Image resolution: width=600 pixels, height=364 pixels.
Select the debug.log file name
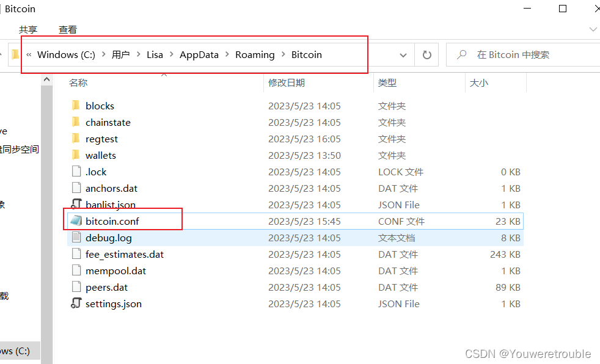[108, 238]
